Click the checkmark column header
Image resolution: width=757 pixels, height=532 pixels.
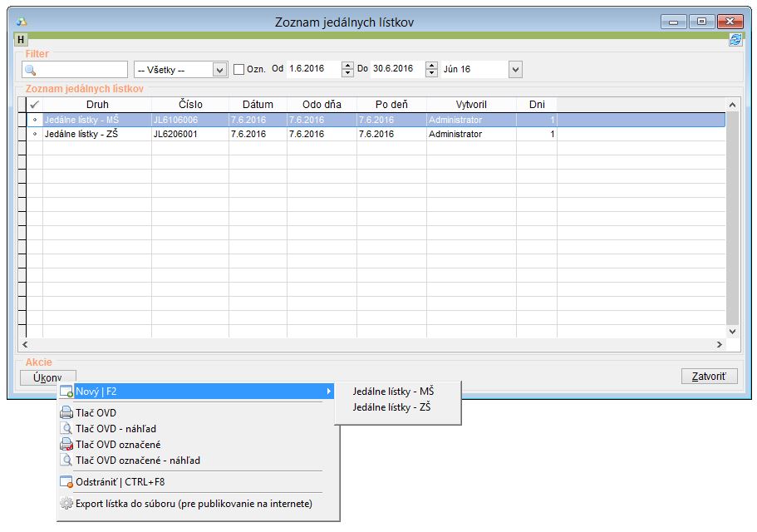[34, 105]
